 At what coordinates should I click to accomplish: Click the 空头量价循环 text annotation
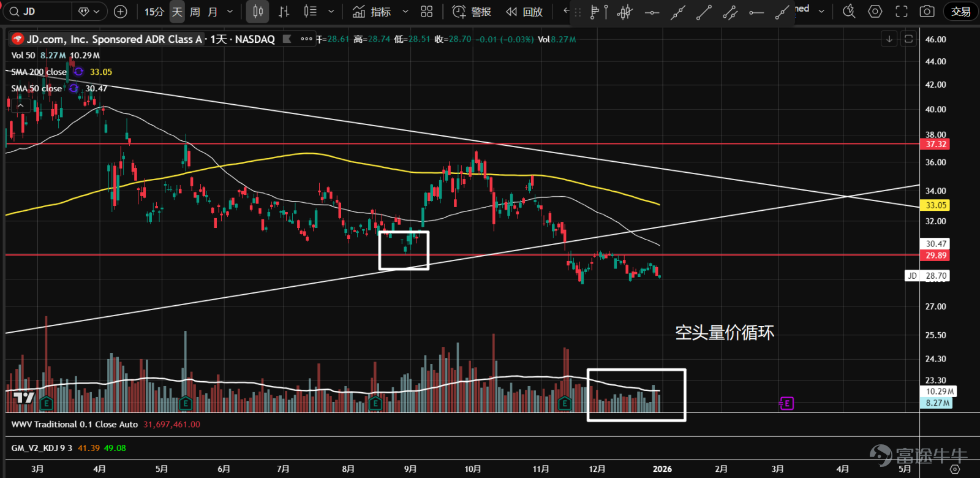coord(725,333)
